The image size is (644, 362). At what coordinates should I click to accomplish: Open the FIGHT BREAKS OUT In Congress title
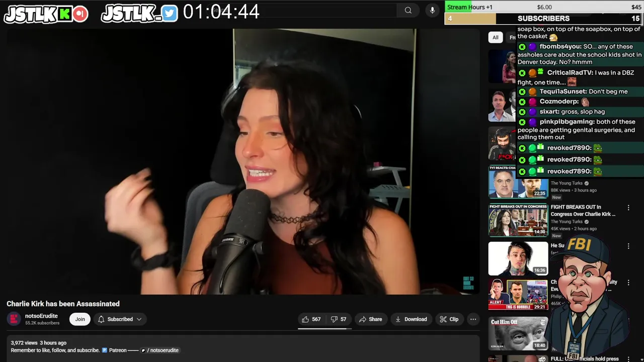pyautogui.click(x=583, y=210)
